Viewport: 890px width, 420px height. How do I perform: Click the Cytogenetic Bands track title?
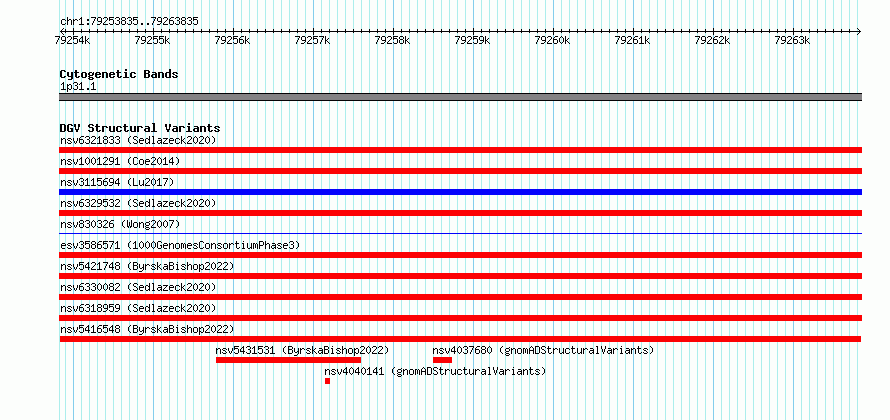click(119, 74)
